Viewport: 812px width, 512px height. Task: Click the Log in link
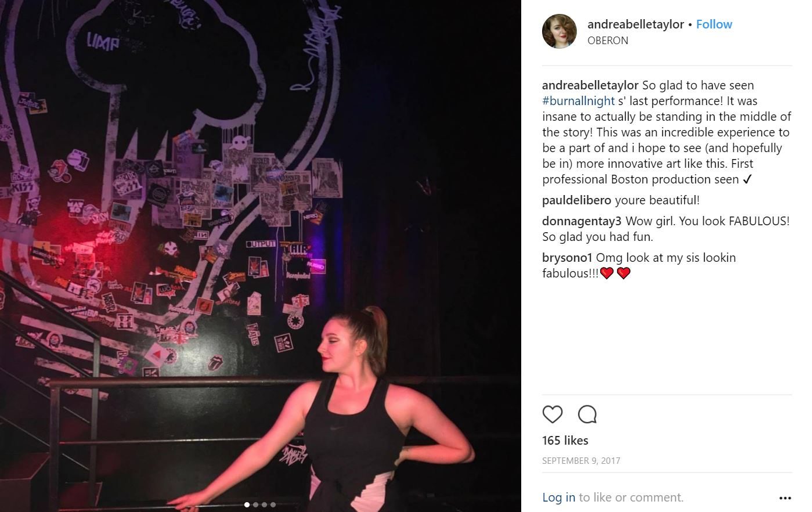point(558,497)
